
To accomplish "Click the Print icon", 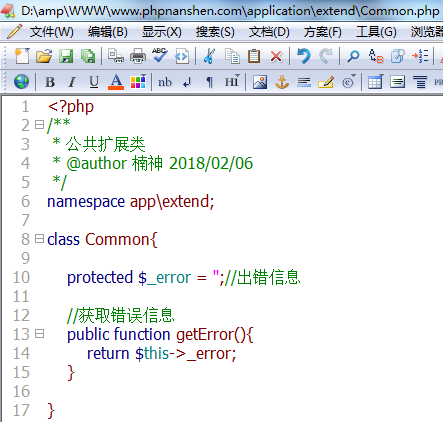I will (138, 56).
